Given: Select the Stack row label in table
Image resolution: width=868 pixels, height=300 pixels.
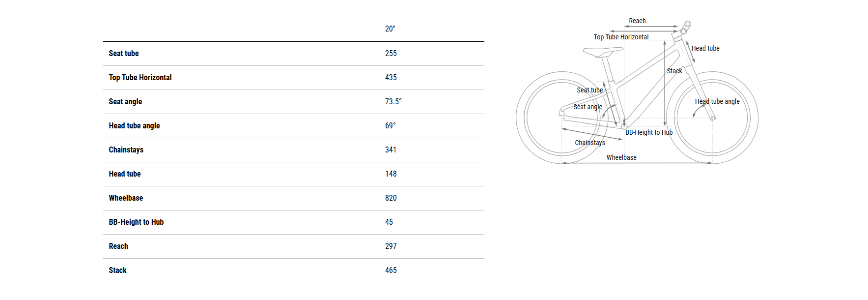Looking at the screenshot, I should (x=117, y=270).
